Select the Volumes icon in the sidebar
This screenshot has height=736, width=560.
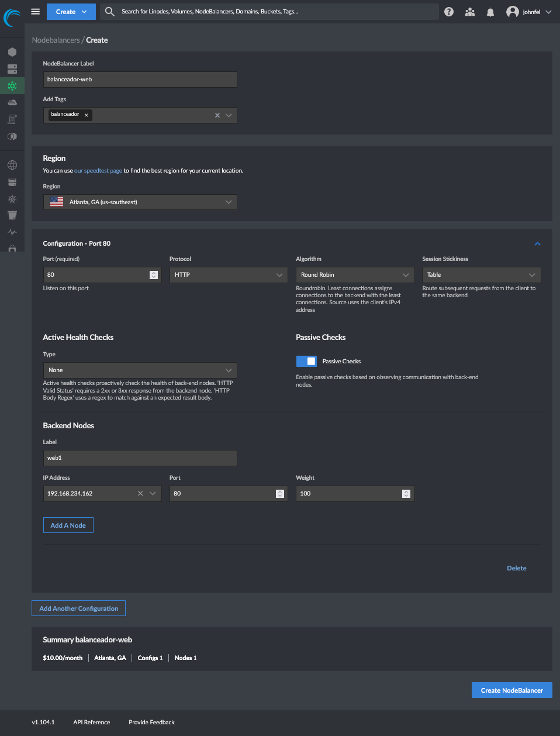12,68
